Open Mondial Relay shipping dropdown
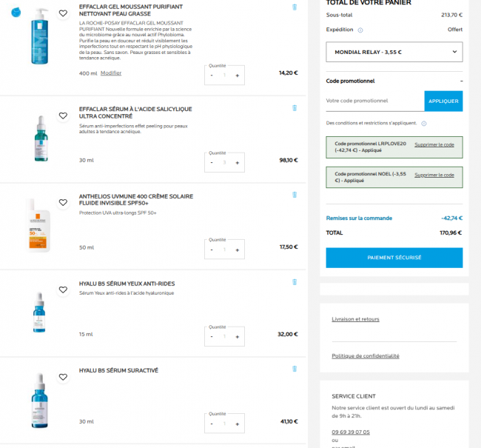The height and width of the screenshot is (448, 481). pyautogui.click(x=394, y=52)
